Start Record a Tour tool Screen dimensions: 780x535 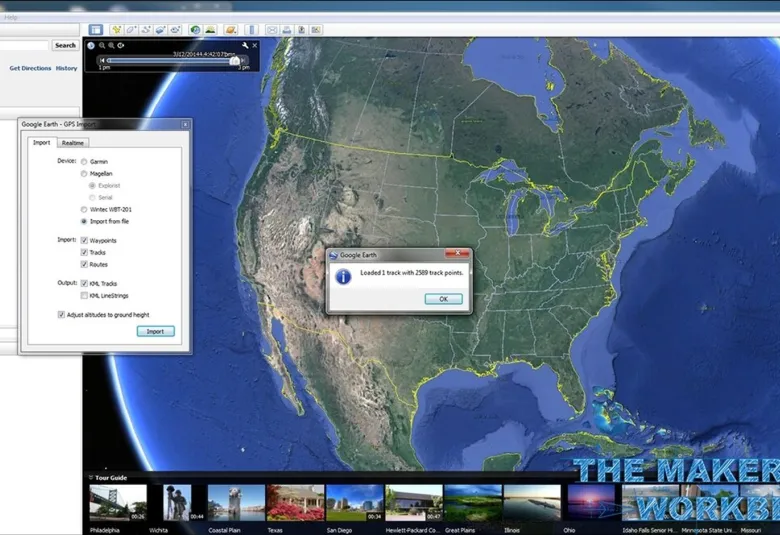(175, 30)
